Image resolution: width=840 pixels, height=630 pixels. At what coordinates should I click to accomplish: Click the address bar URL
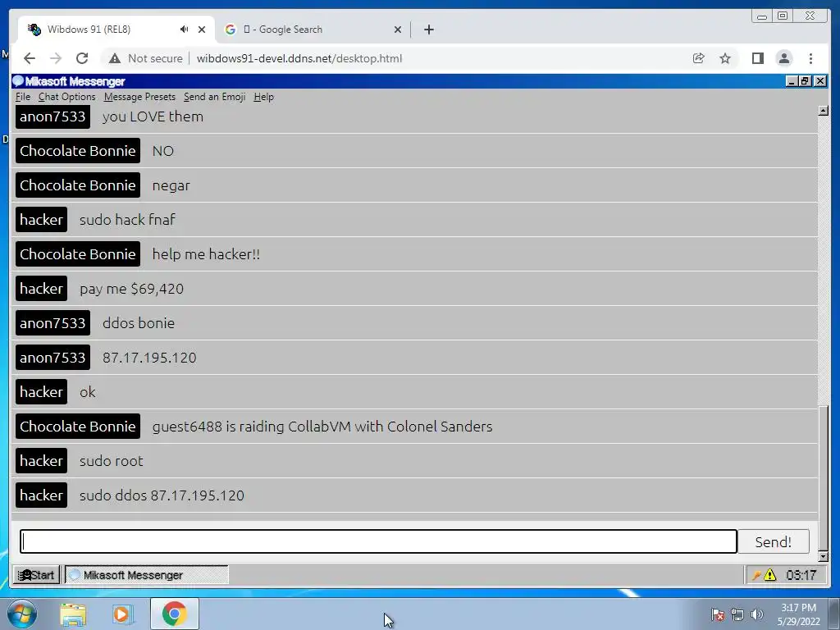(x=299, y=58)
